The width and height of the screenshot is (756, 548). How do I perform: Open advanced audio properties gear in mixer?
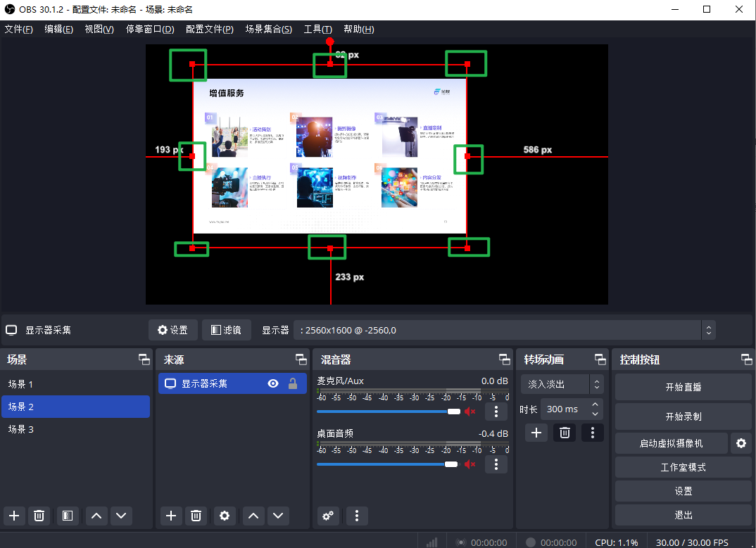327,516
